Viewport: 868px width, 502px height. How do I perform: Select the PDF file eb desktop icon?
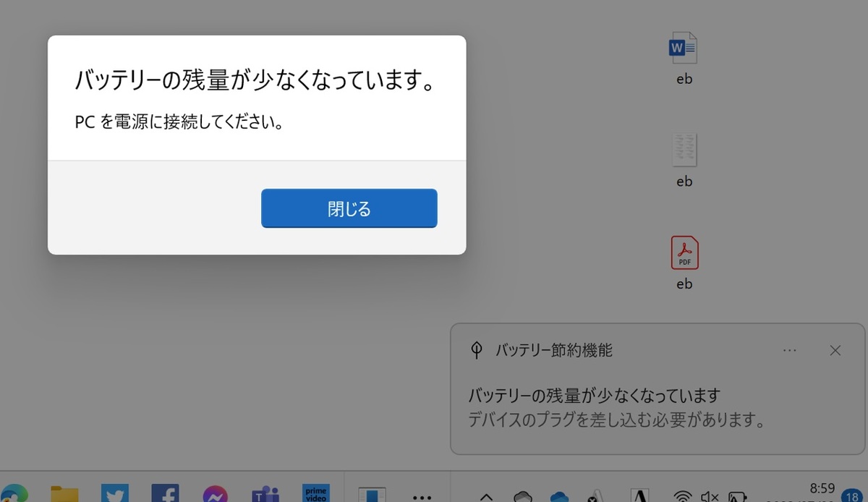pos(684,263)
